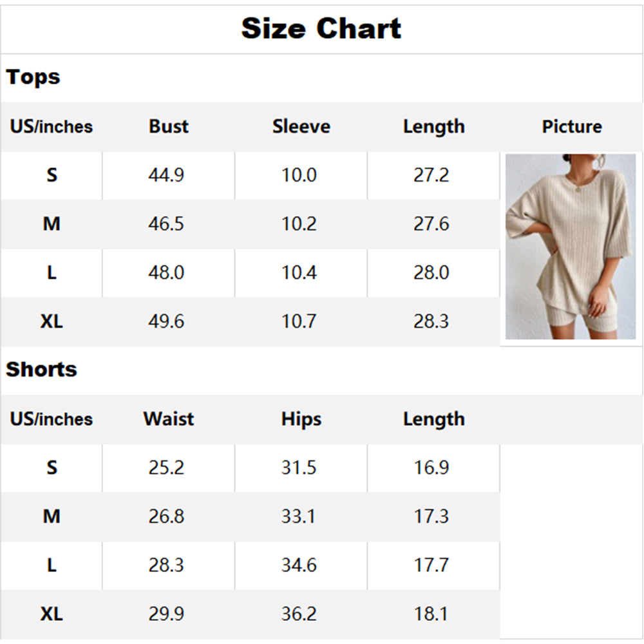The width and height of the screenshot is (644, 644).
Task: Click Tops size XL row label
Action: tap(52, 321)
